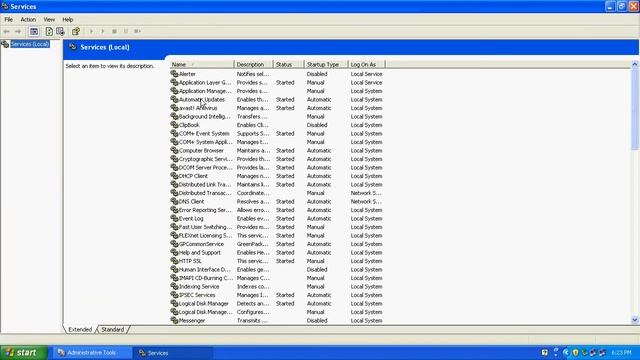640x360 pixels.
Task: Sort by the Startup Type column header
Action: (x=326, y=64)
